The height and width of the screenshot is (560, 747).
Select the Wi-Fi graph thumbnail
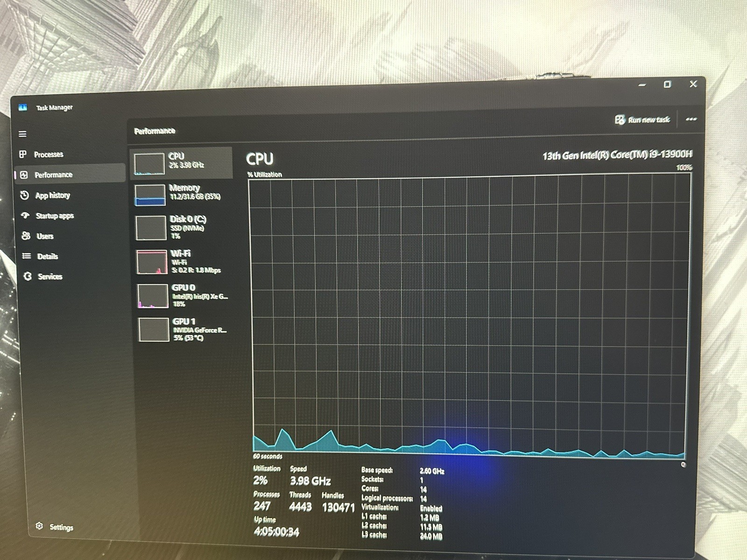pyautogui.click(x=152, y=262)
